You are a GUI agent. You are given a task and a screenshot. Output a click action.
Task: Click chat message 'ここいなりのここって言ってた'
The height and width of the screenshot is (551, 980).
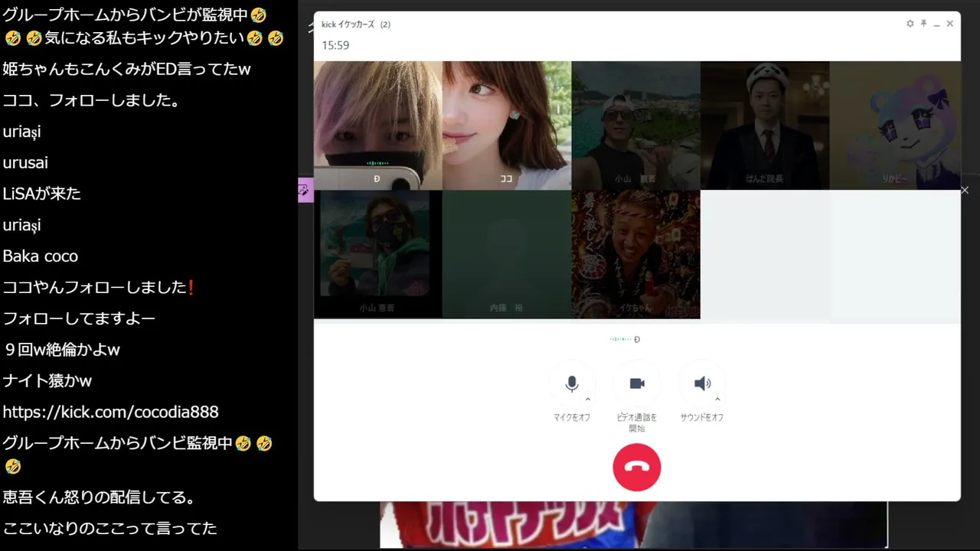coord(110,528)
